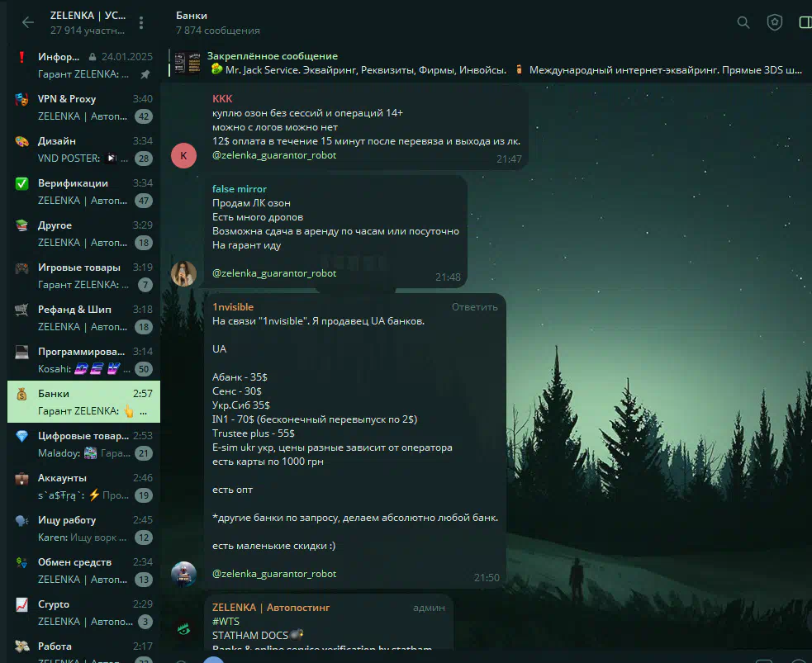Screen dimensions: 812x663
Task: Click the text "Продам ЛК озон"
Action: click(x=251, y=203)
